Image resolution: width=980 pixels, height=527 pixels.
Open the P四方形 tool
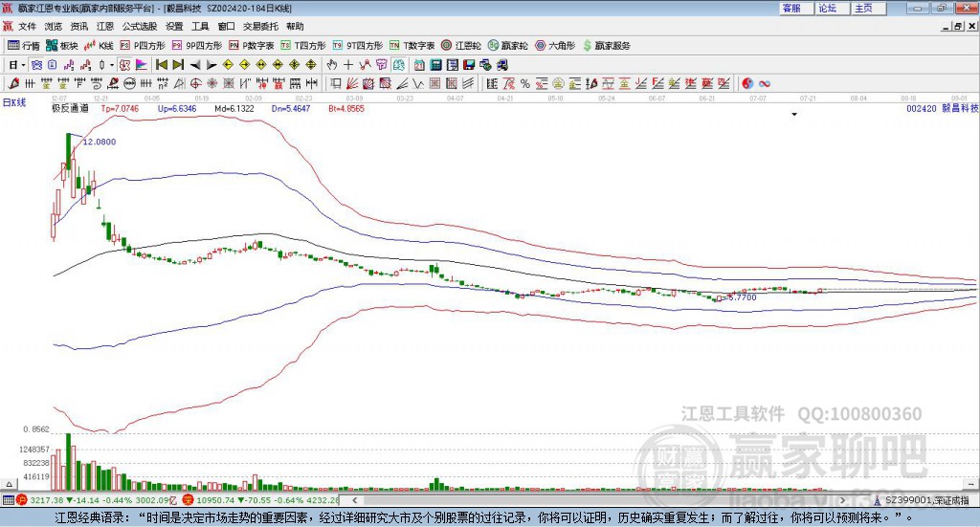[x=143, y=46]
